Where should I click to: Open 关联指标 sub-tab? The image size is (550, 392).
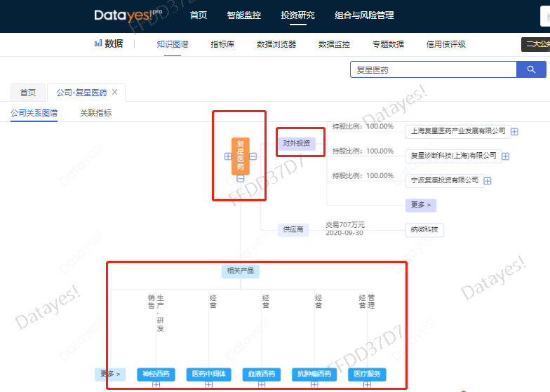pos(95,113)
